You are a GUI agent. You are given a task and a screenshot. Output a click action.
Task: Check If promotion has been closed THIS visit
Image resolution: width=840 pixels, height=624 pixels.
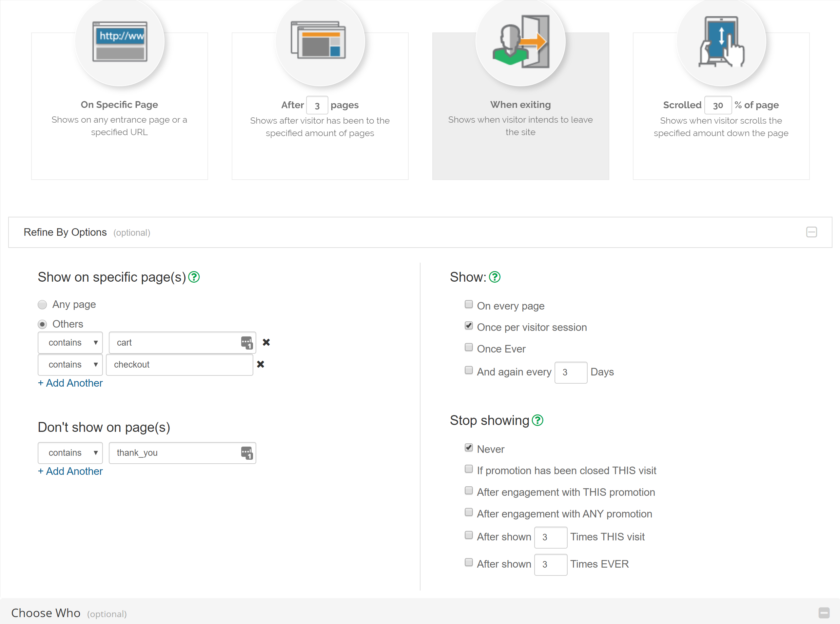pos(469,469)
